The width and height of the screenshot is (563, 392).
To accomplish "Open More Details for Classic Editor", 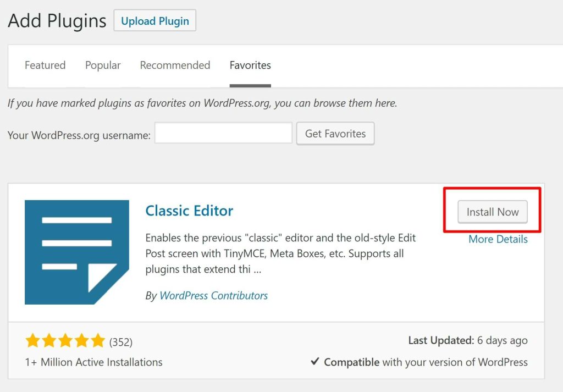I will [498, 239].
